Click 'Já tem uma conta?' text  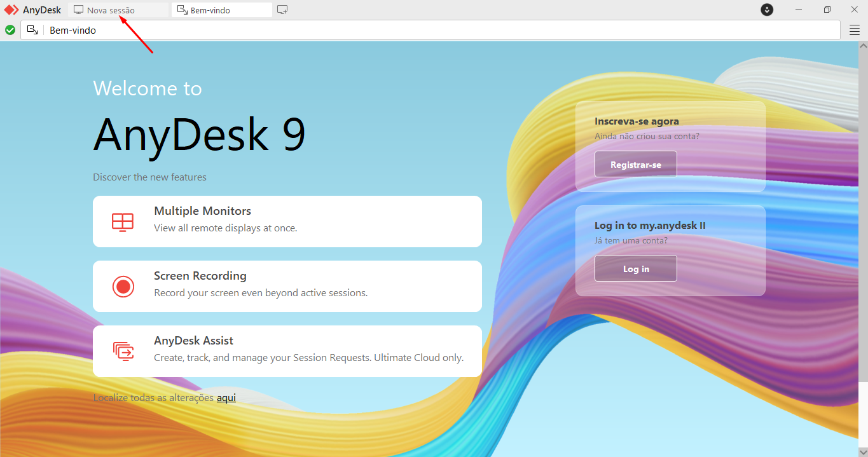coord(631,241)
